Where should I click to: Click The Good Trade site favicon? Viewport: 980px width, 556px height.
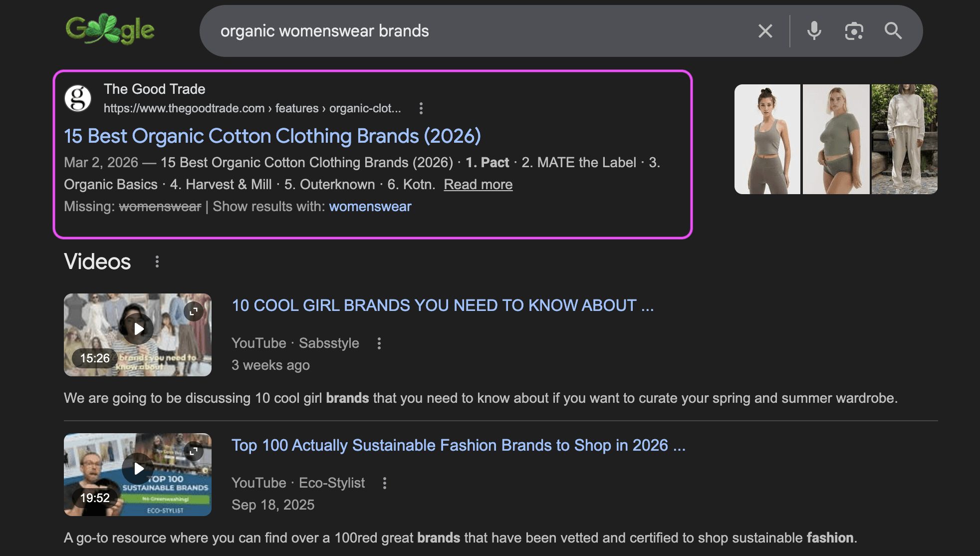78,98
